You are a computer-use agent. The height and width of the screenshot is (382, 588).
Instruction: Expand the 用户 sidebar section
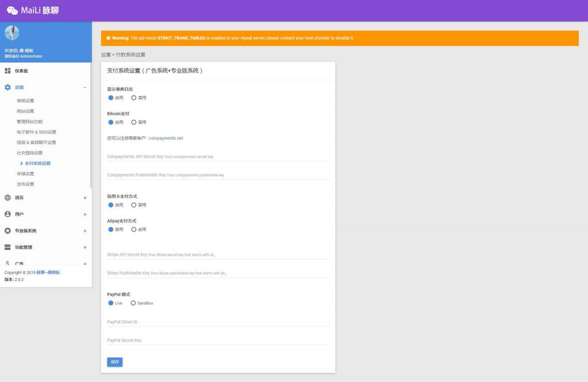pos(85,214)
